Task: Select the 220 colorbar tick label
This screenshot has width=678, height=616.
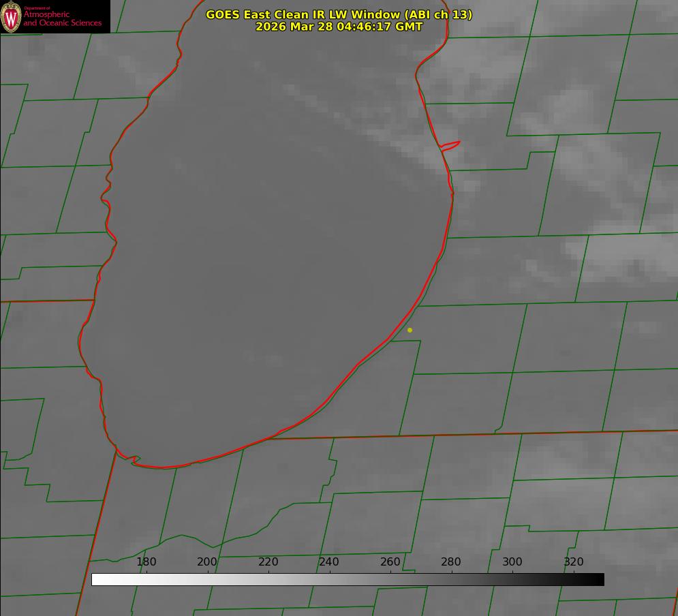Action: [268, 561]
